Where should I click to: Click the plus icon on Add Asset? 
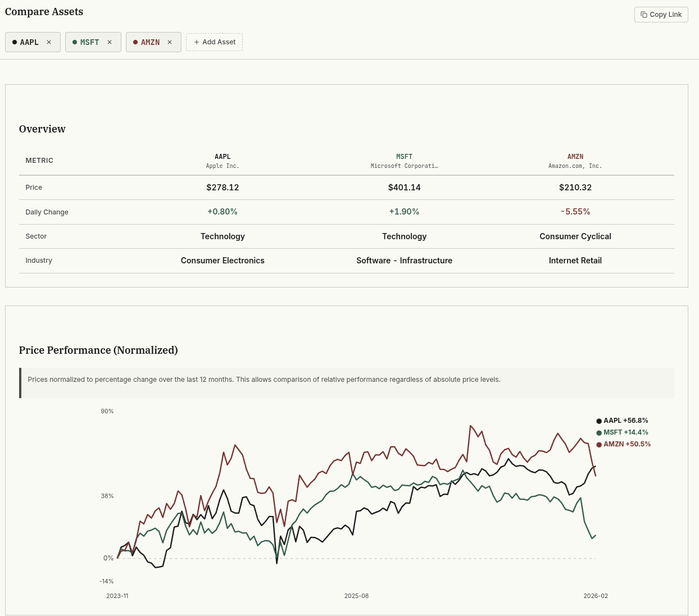(197, 42)
